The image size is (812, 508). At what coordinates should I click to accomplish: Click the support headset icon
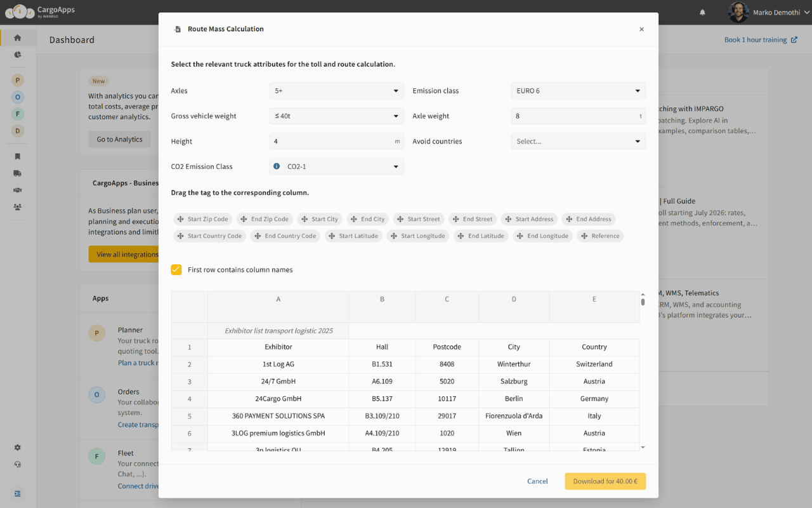point(18,464)
